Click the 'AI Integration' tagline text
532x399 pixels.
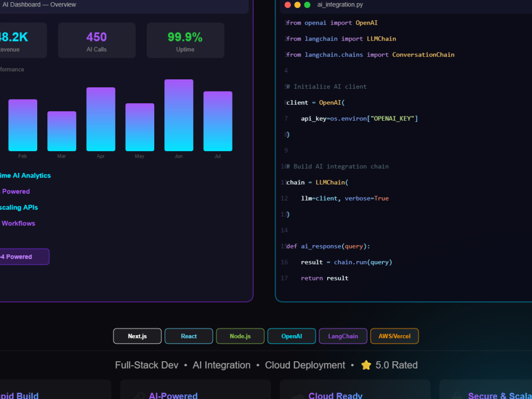[x=221, y=365]
